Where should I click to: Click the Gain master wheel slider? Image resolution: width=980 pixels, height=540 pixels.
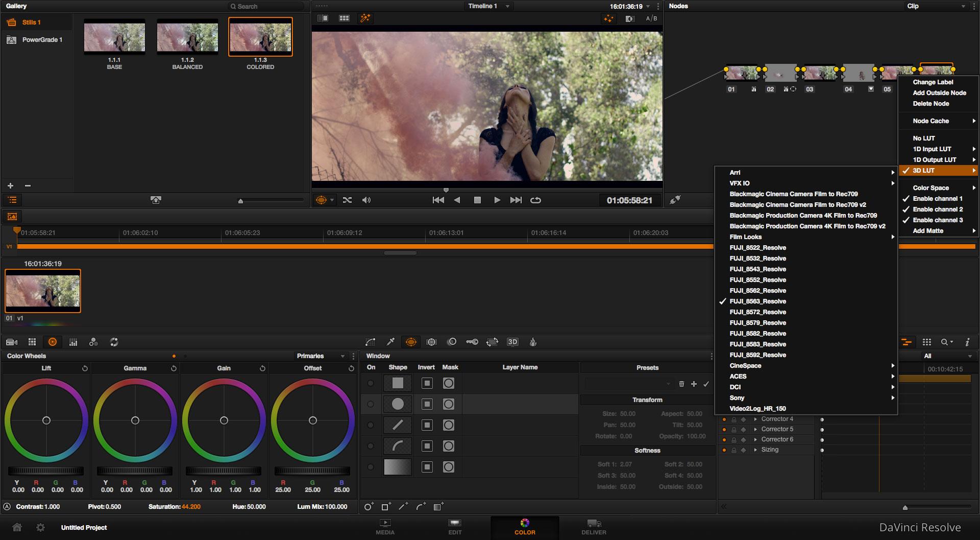224,471
